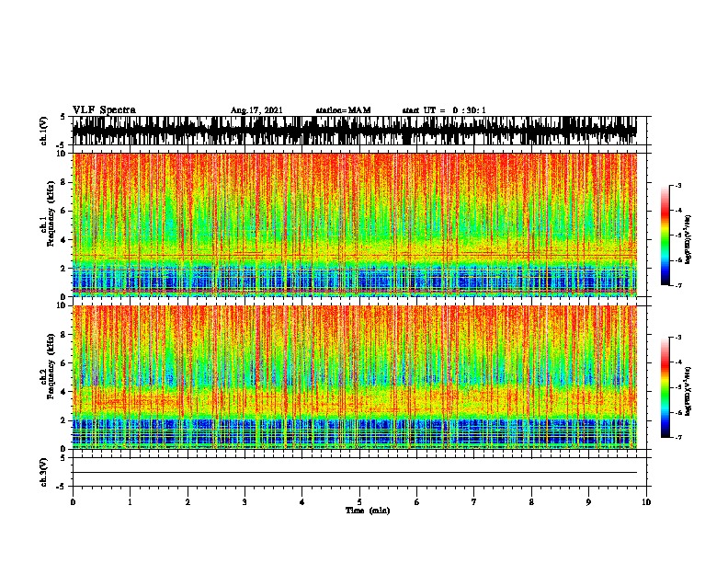This screenshot has width=728, height=563.
Task: Click inside the ch.1 spectrogram panel
Action: tap(354, 224)
